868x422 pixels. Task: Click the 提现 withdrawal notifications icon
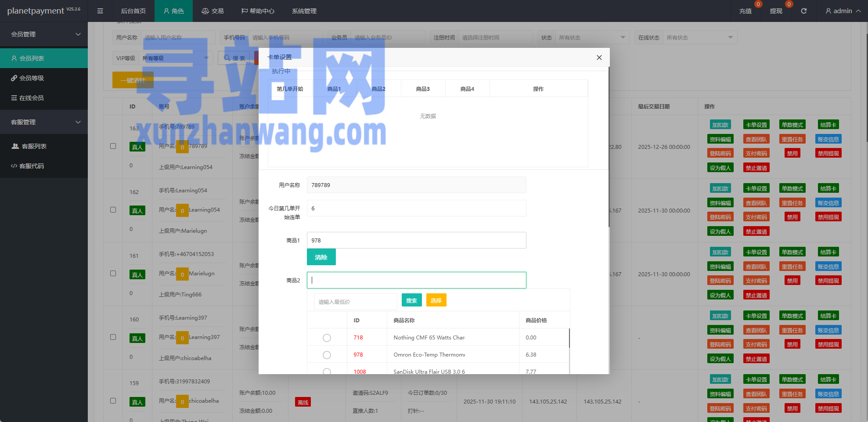click(776, 11)
